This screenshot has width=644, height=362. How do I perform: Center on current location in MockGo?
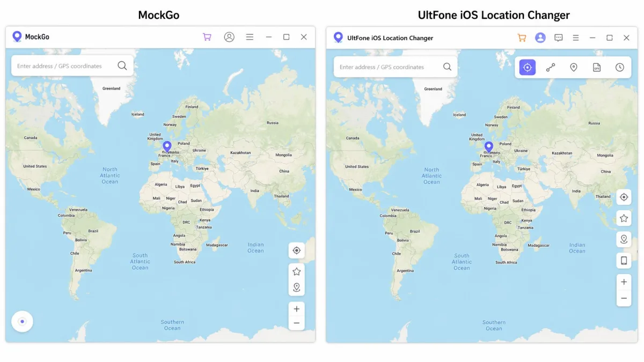[x=296, y=250]
